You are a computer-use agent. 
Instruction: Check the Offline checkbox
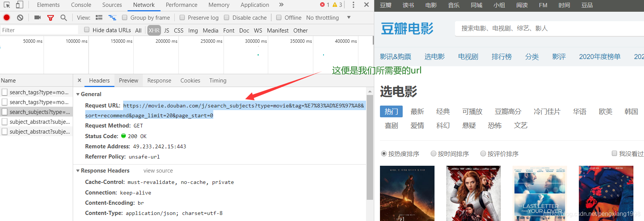click(x=279, y=17)
